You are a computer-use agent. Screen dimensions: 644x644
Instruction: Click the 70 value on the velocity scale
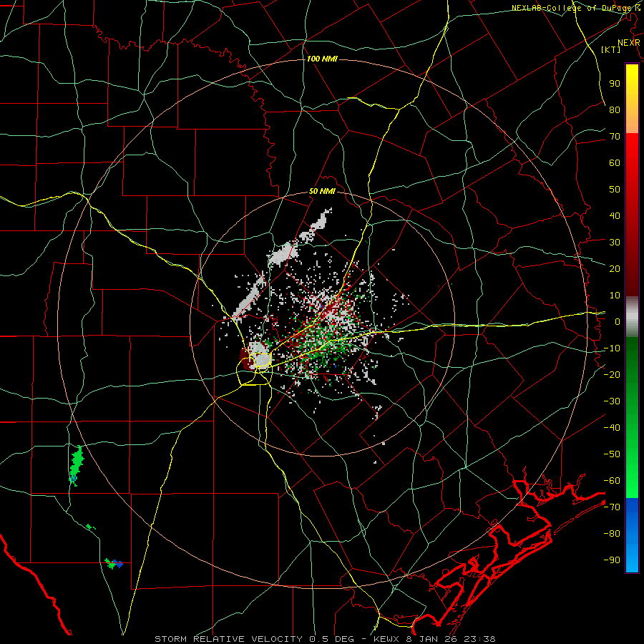point(615,137)
